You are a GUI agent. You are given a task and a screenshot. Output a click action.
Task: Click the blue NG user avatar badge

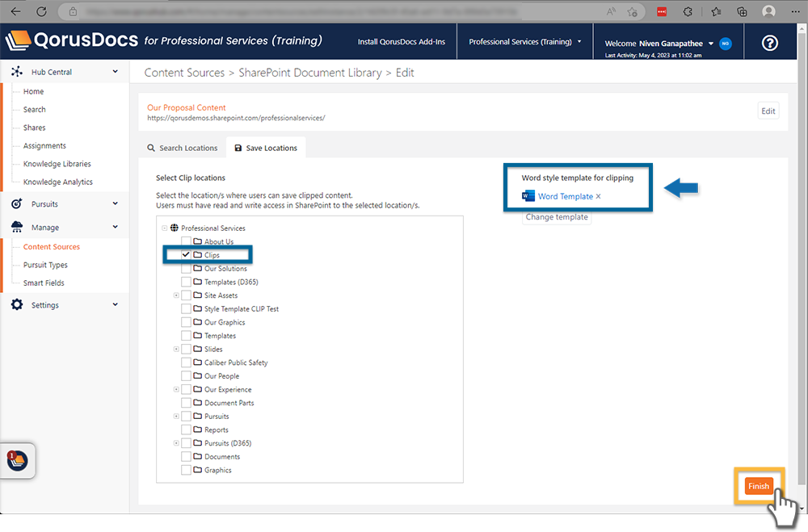(x=725, y=44)
